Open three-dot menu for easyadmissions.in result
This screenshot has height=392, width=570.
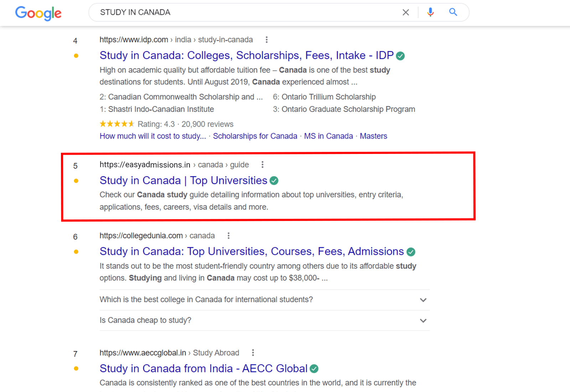(263, 165)
